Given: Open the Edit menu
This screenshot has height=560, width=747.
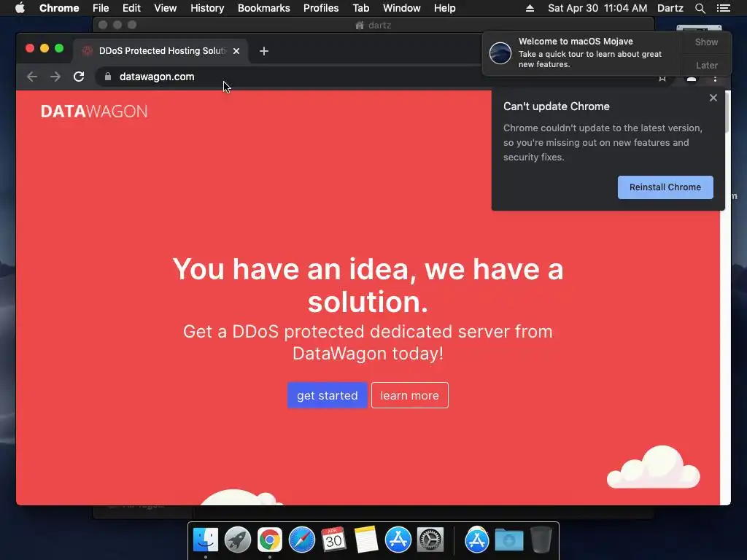Looking at the screenshot, I should (131, 8).
